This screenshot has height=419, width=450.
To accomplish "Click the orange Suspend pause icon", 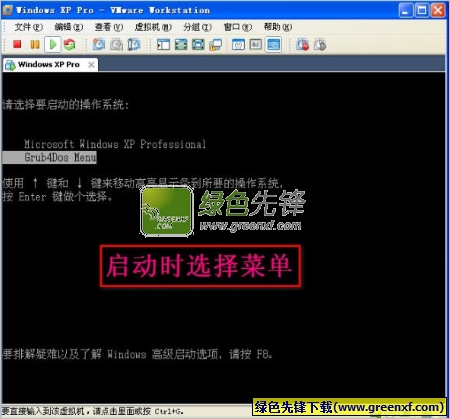I will (x=35, y=44).
